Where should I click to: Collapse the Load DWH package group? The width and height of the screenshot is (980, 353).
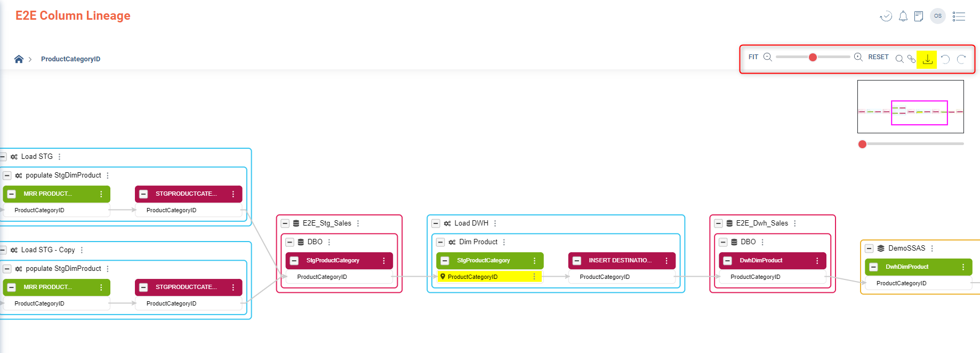pos(436,223)
